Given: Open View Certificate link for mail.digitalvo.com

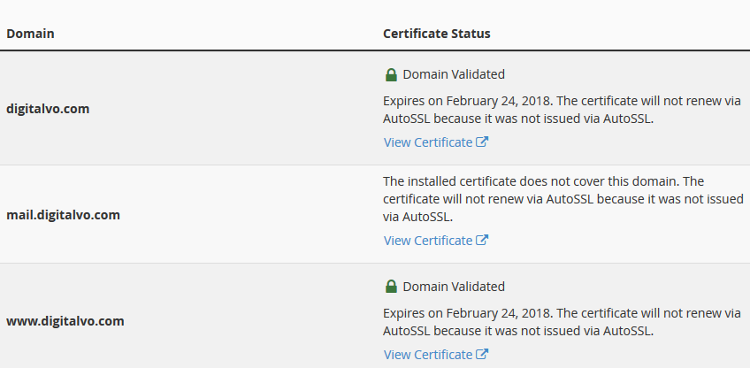Looking at the screenshot, I should (x=436, y=240).
